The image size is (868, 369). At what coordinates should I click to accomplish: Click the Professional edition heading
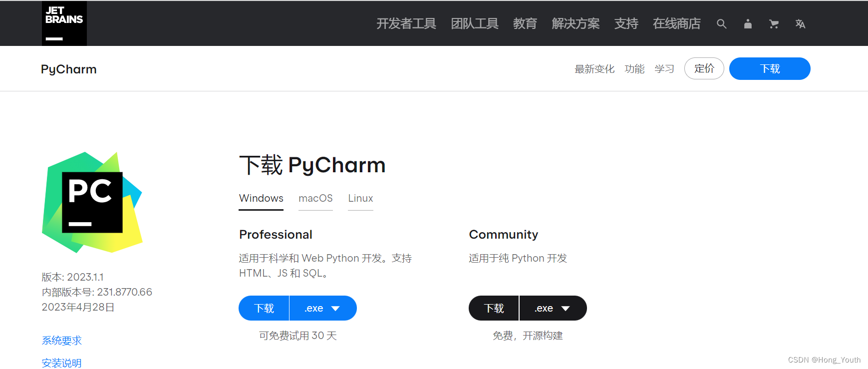pyautogui.click(x=276, y=235)
